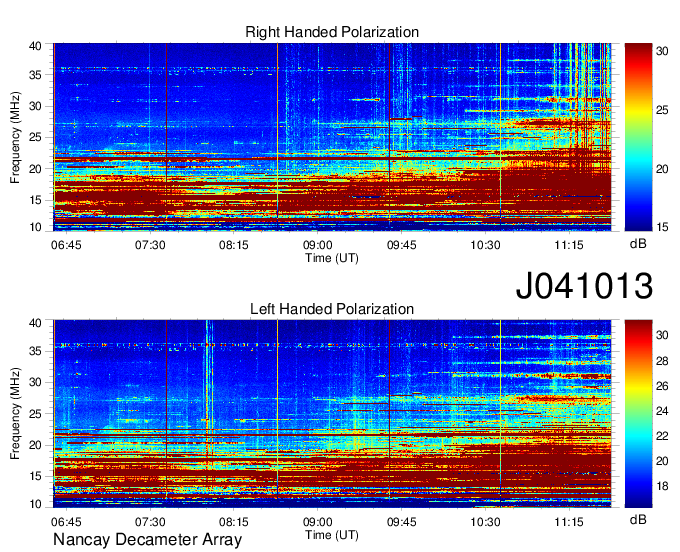Click the 10:30 tick on bottom time axis
The width and height of the screenshot is (680, 552).
485,522
